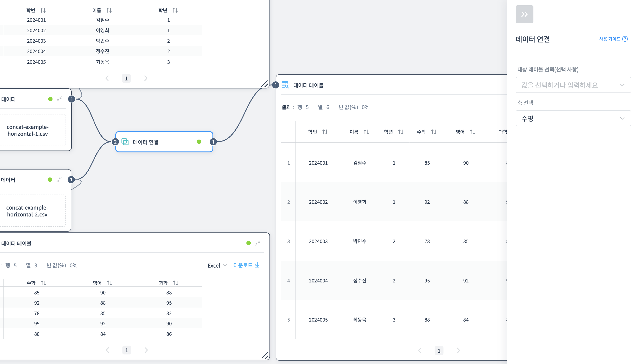This screenshot has height=364, width=633.
Task: Sort result table by 수학 column
Action: [x=433, y=132]
